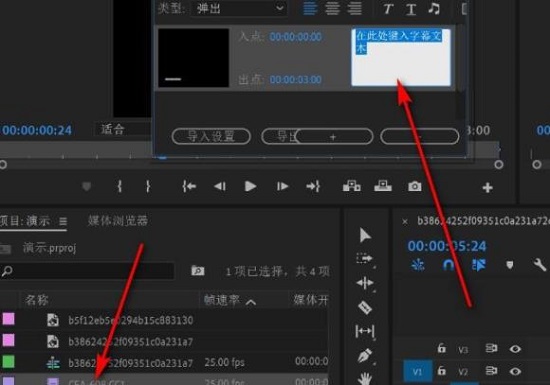Open project panel menu beside 项目:演示
550x385 pixels.
coord(63,222)
